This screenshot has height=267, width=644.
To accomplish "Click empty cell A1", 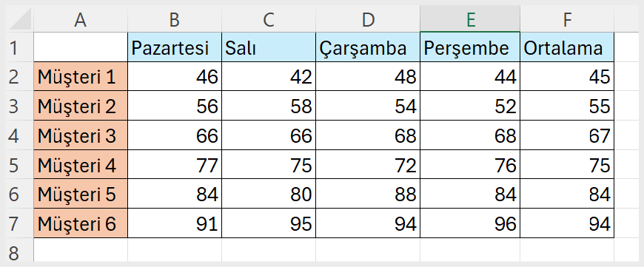I will click(81, 47).
